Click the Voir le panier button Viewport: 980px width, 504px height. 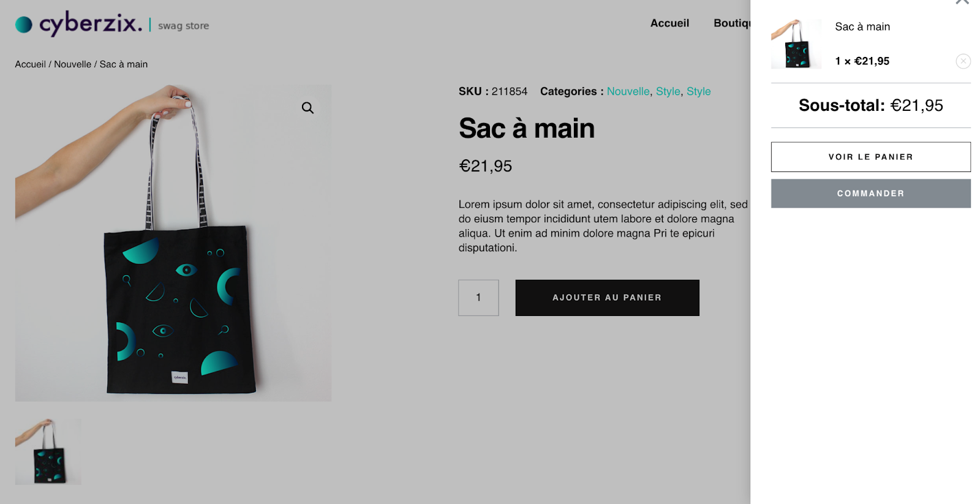(x=870, y=157)
